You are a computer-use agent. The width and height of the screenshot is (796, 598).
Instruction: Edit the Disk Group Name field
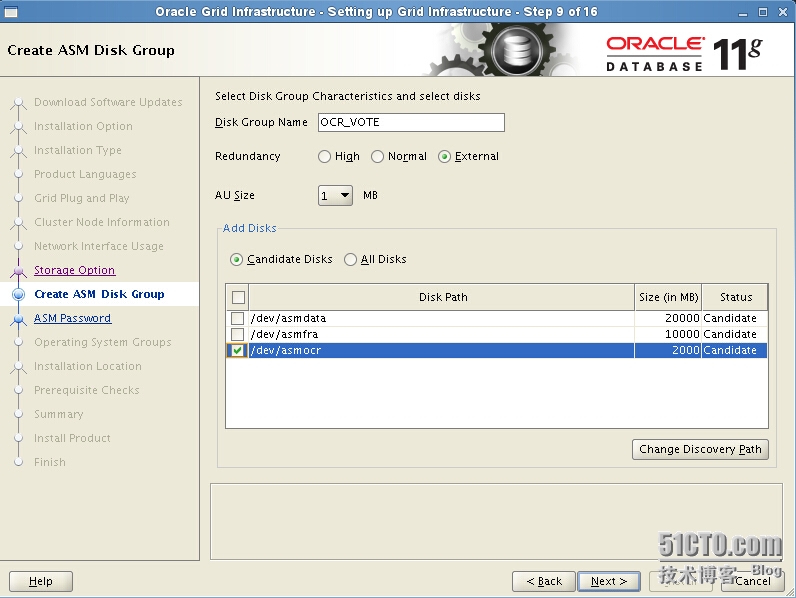[411, 122]
